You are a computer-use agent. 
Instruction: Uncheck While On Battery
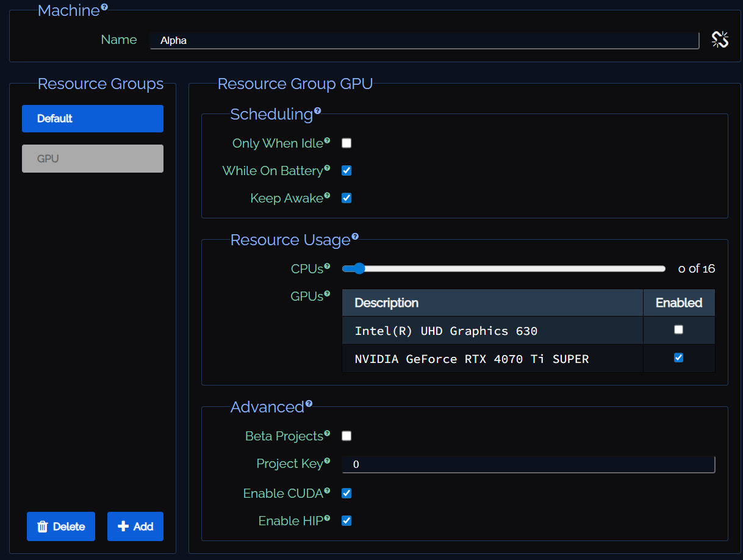tap(346, 171)
